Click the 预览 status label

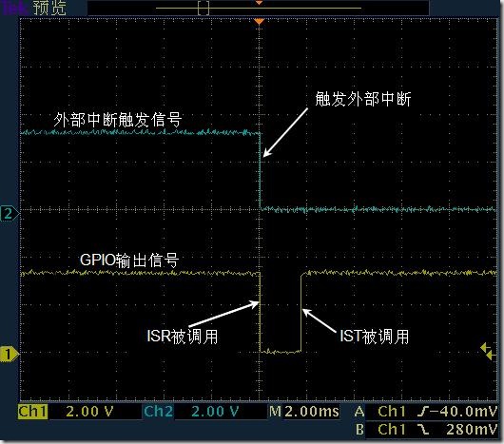click(x=49, y=8)
